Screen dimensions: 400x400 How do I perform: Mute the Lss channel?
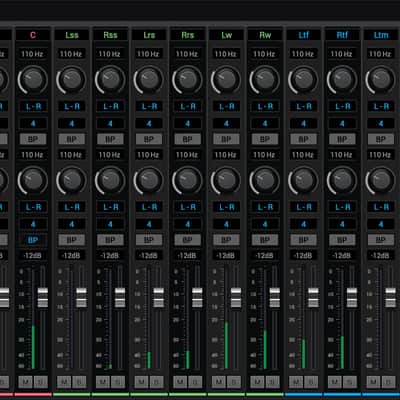coord(64,382)
